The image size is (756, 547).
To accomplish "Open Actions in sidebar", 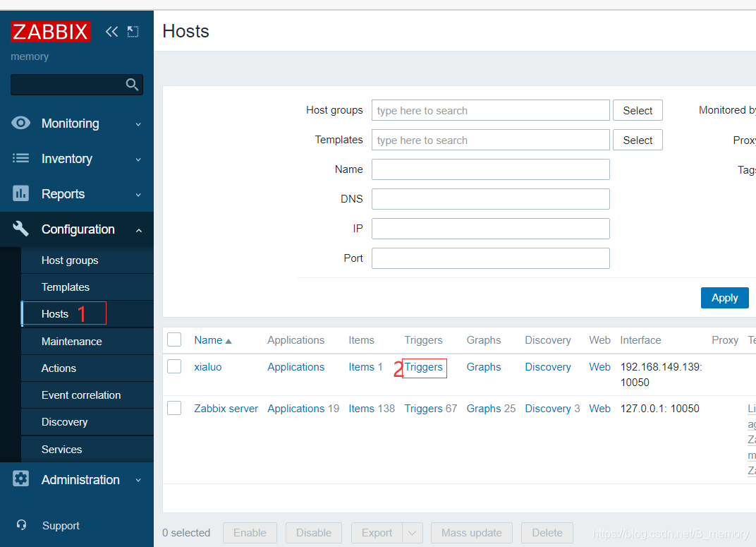I will pos(59,368).
